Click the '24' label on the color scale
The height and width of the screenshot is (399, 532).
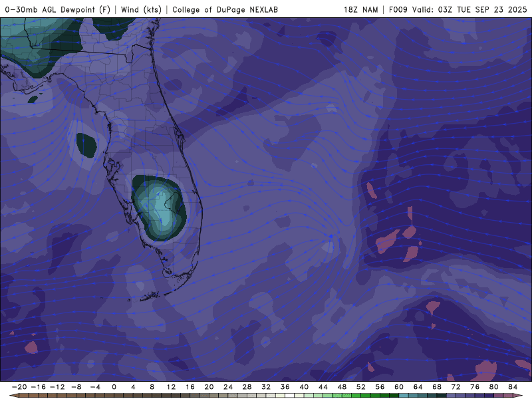click(x=228, y=387)
